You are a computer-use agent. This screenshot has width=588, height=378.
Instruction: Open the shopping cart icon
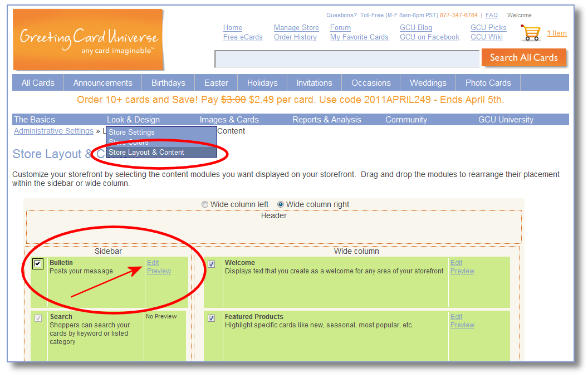(x=530, y=33)
